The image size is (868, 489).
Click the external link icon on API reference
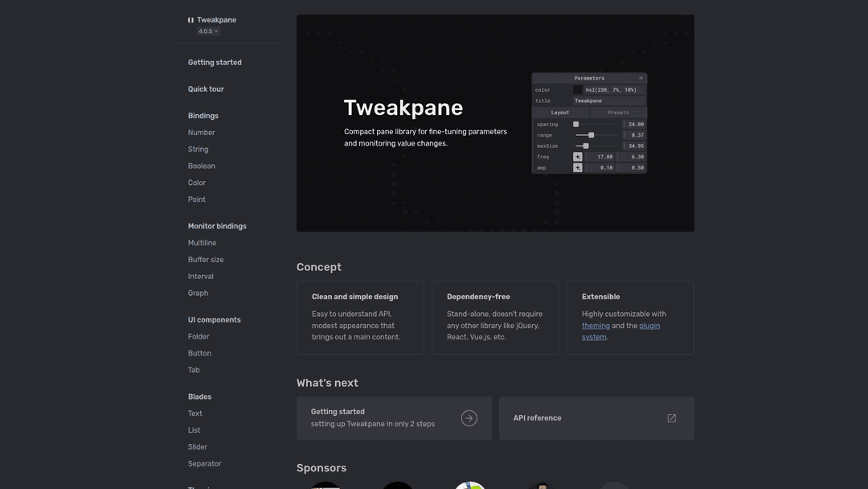point(672,418)
